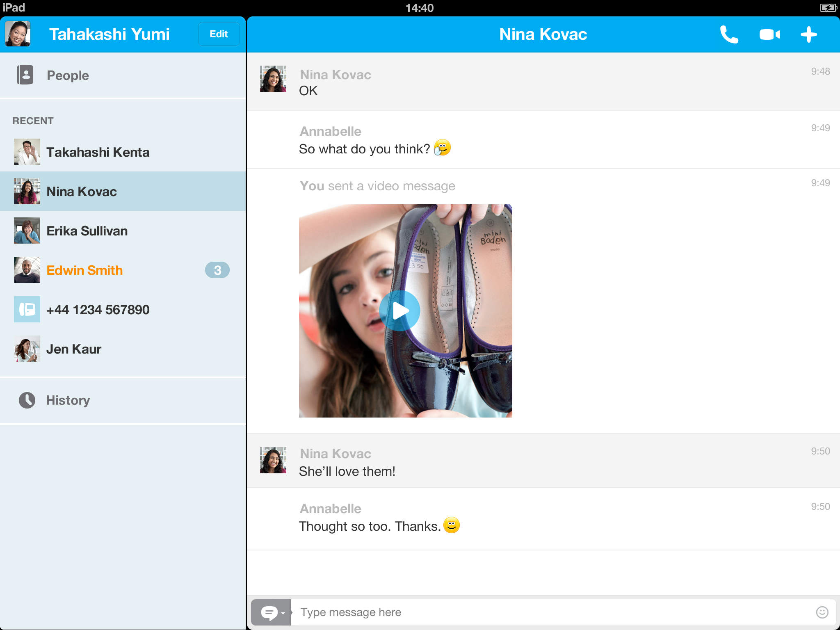The width and height of the screenshot is (840, 630).
Task: Open Jen Kaur's chat
Action: pyautogui.click(x=74, y=349)
